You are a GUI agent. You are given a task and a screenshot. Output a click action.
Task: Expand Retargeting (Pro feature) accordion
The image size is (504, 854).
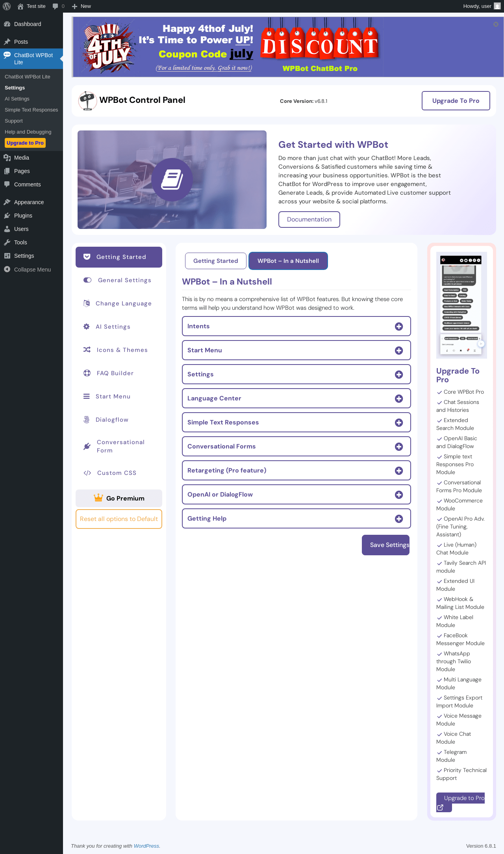(x=296, y=471)
